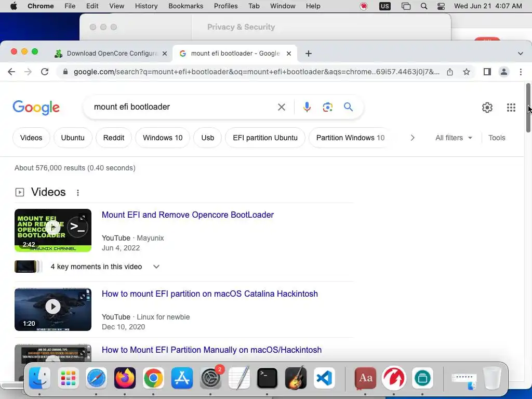Open the Tools button
Screen dimensions: 532x399
click(497, 138)
